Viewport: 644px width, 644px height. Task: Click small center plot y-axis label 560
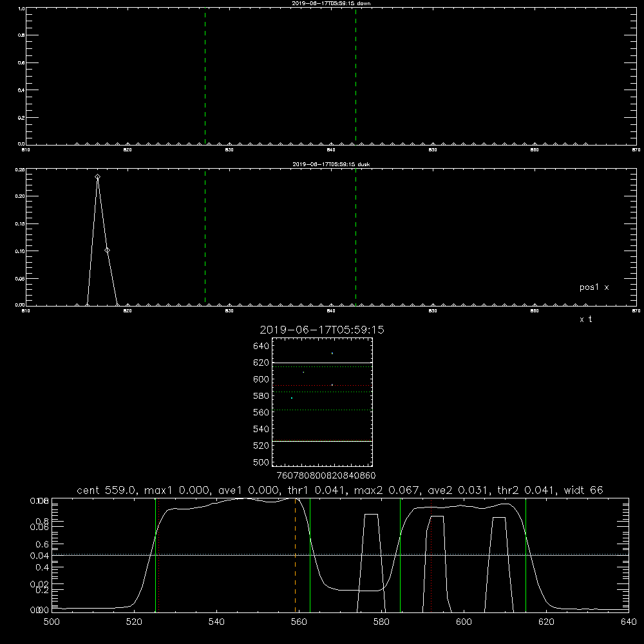[261, 412]
